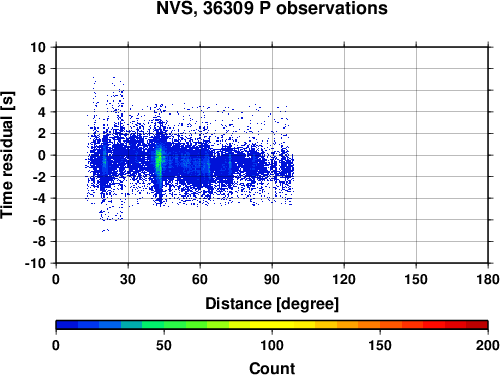This screenshot has width=500, height=375.
Task: Click the 'Count' colorbar label
Action: pyautogui.click(x=272, y=368)
